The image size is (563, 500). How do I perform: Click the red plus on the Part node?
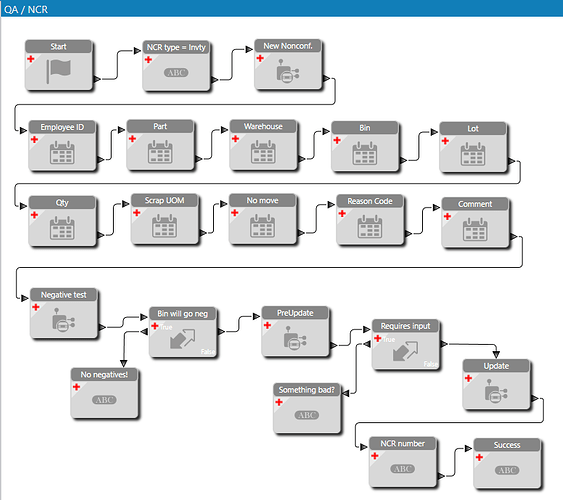coord(132,139)
